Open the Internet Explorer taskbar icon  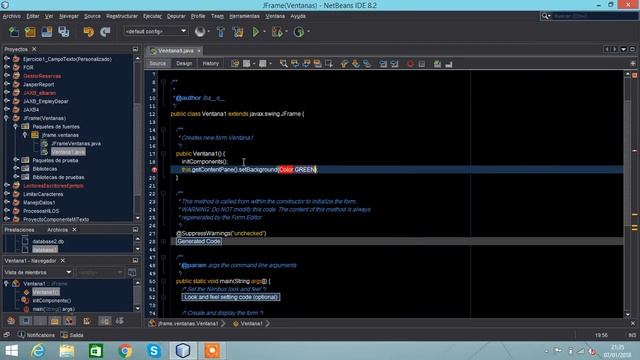click(x=38, y=351)
